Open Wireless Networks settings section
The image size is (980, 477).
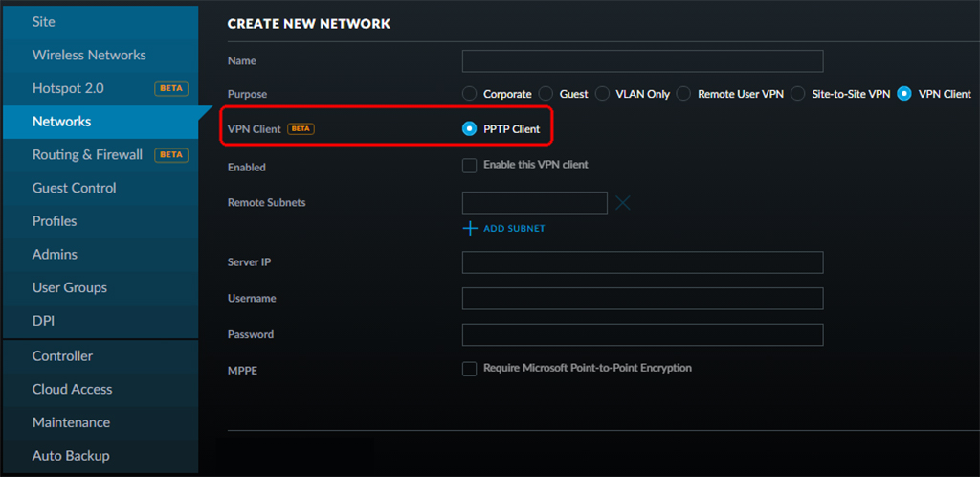pos(89,55)
